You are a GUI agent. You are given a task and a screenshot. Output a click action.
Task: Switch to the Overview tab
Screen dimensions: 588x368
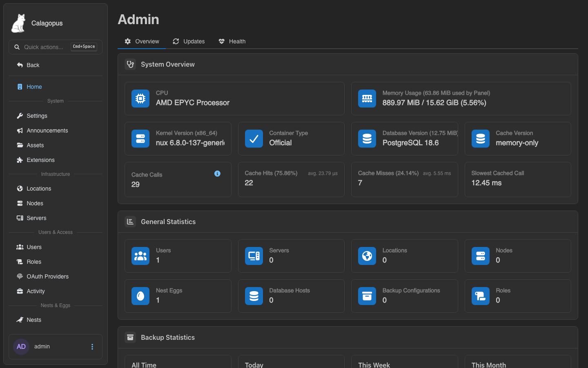(142, 41)
